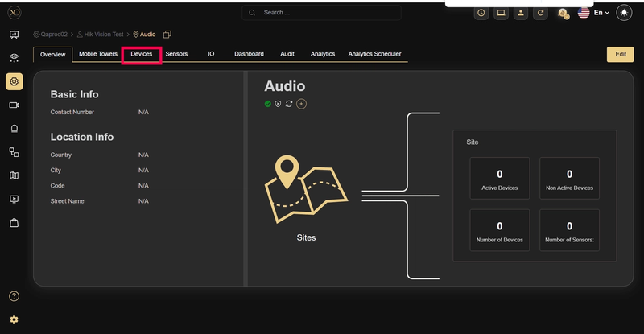Click the Street Name label
The height and width of the screenshot is (334, 644).
pyautogui.click(x=67, y=201)
